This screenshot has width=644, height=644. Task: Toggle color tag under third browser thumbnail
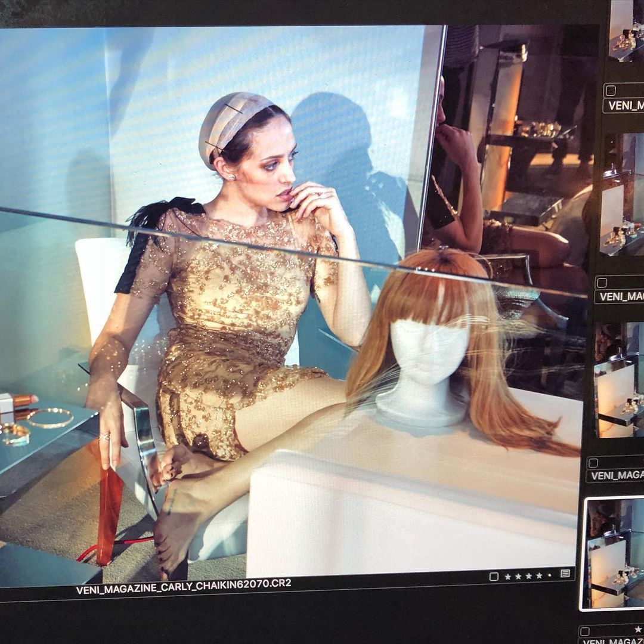coord(593,463)
